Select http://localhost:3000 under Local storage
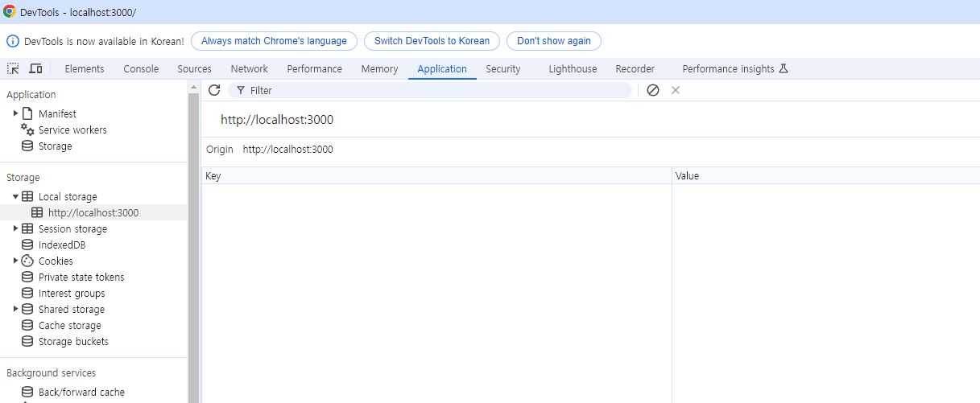980x403 pixels. tap(93, 212)
